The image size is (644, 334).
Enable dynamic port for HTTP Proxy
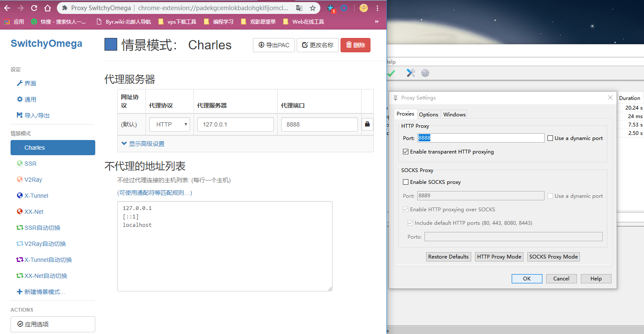[550, 138]
